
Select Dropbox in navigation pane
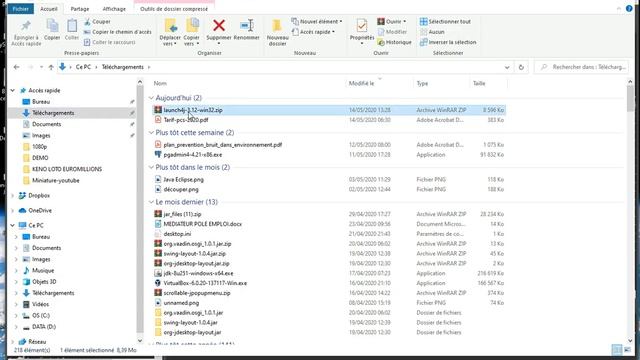[x=39, y=196]
